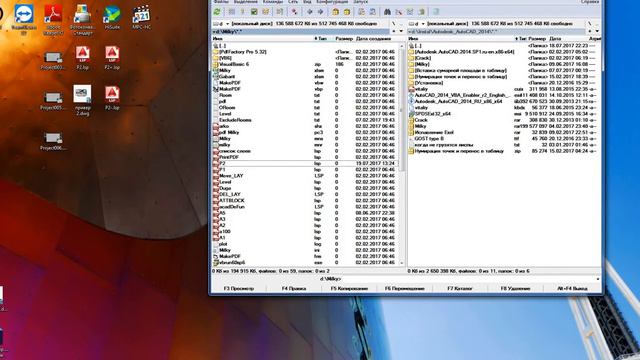Click the synchronize directories toolbar icon
The image size is (640, 360).
[x=410, y=12]
